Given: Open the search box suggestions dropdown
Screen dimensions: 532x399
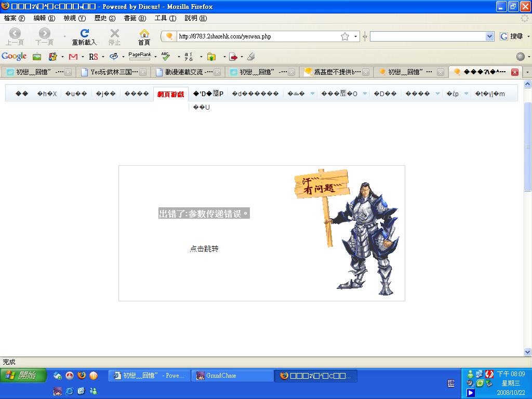Looking at the screenshot, I should 489,36.
